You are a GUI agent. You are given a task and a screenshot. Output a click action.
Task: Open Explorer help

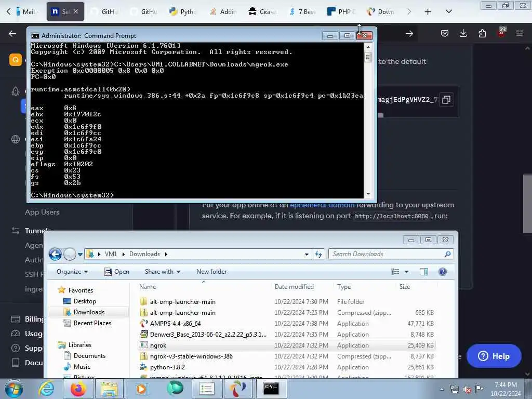pos(443,272)
